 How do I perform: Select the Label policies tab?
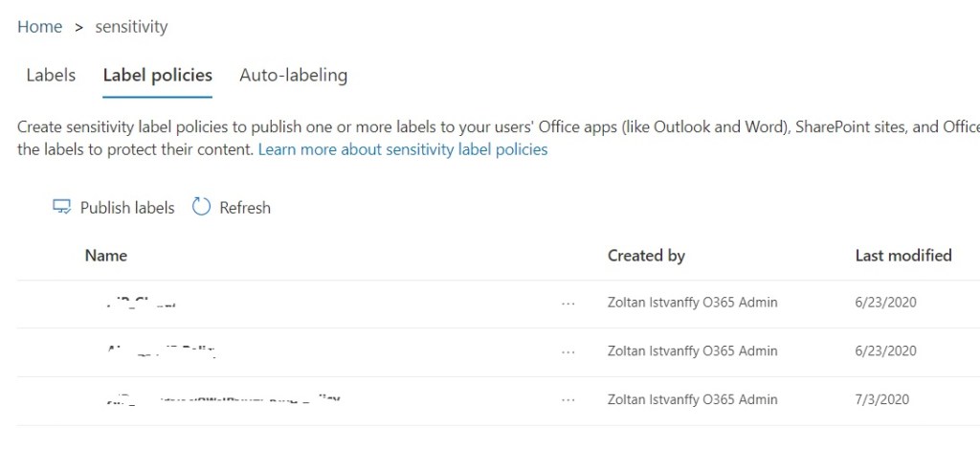coord(157,75)
